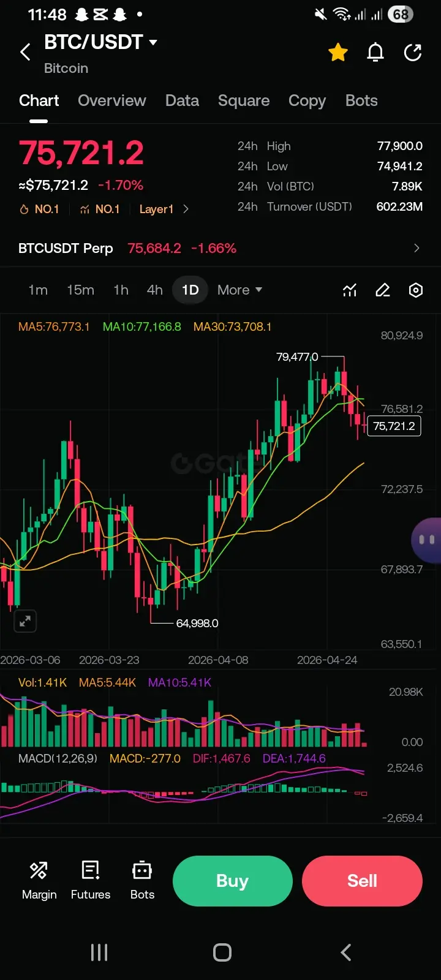Open Android recent apps button

[99, 952]
